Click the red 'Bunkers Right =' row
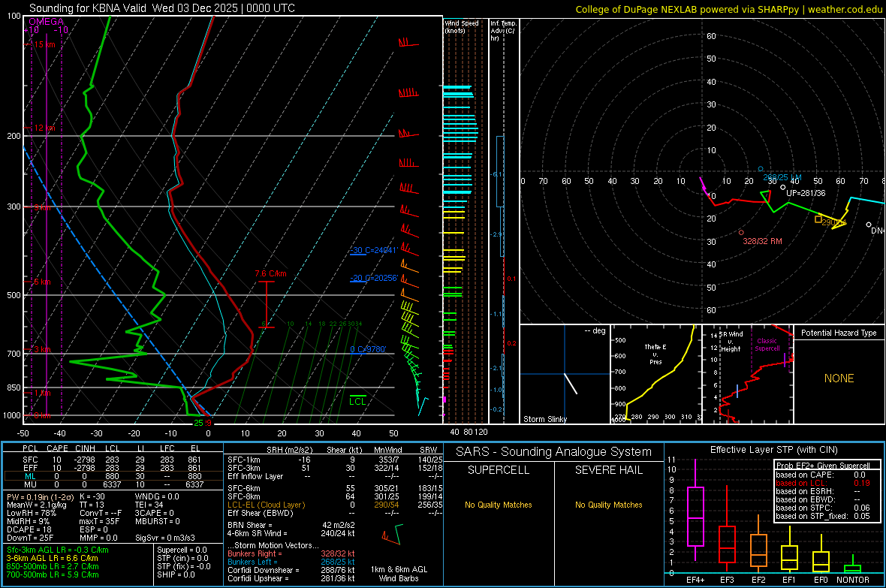 tap(291, 554)
